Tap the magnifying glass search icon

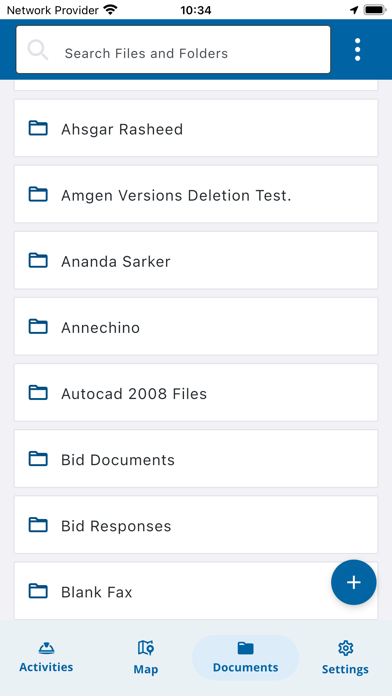[x=38, y=50]
